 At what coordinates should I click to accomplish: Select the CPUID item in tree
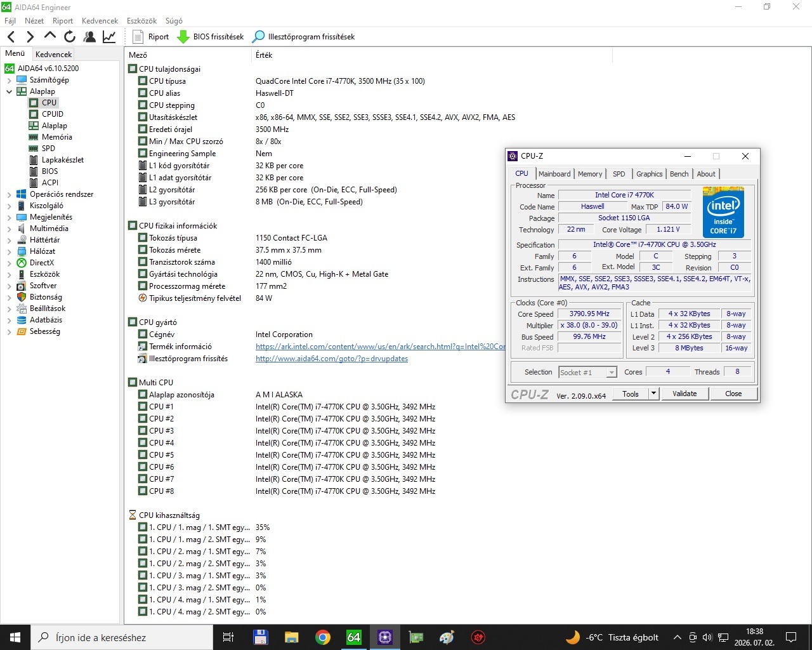pos(52,114)
